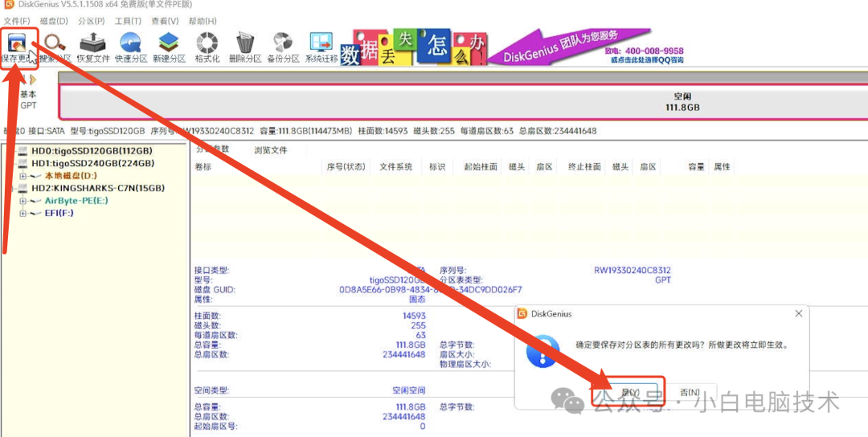The image size is (868, 437).
Task: Start Quick Partition (快速分区)
Action: pos(131,47)
